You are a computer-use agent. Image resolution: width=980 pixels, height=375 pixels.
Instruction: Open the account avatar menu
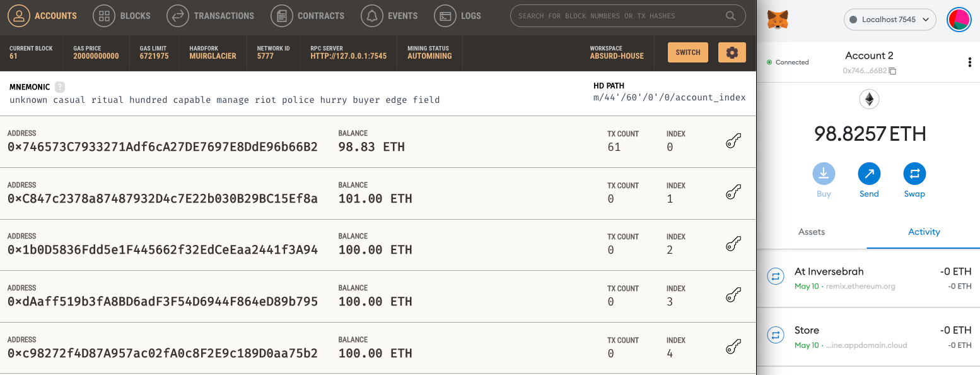pos(960,20)
